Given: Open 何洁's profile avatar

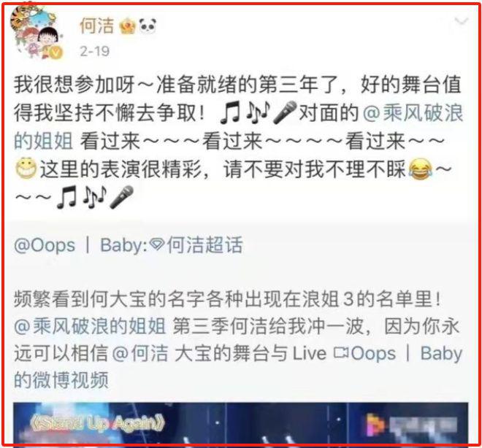Looking at the screenshot, I should point(37,32).
